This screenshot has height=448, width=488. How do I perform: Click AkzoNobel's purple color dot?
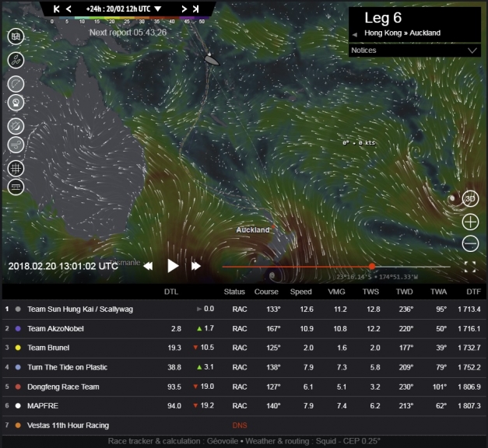tap(18, 328)
